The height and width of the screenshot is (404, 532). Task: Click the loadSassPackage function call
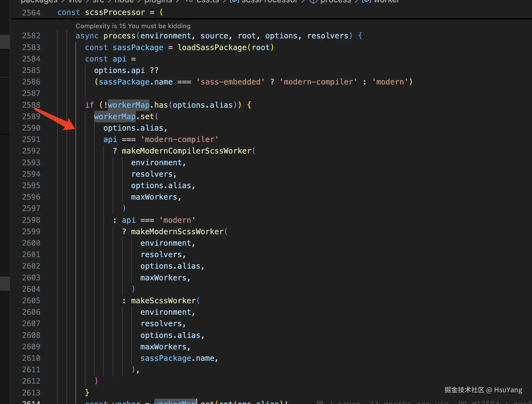tap(212, 47)
